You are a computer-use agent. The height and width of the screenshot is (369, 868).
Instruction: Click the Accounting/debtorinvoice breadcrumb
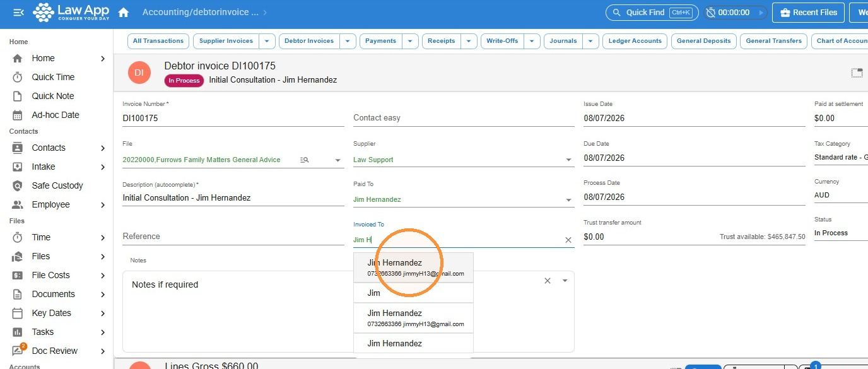pos(200,13)
